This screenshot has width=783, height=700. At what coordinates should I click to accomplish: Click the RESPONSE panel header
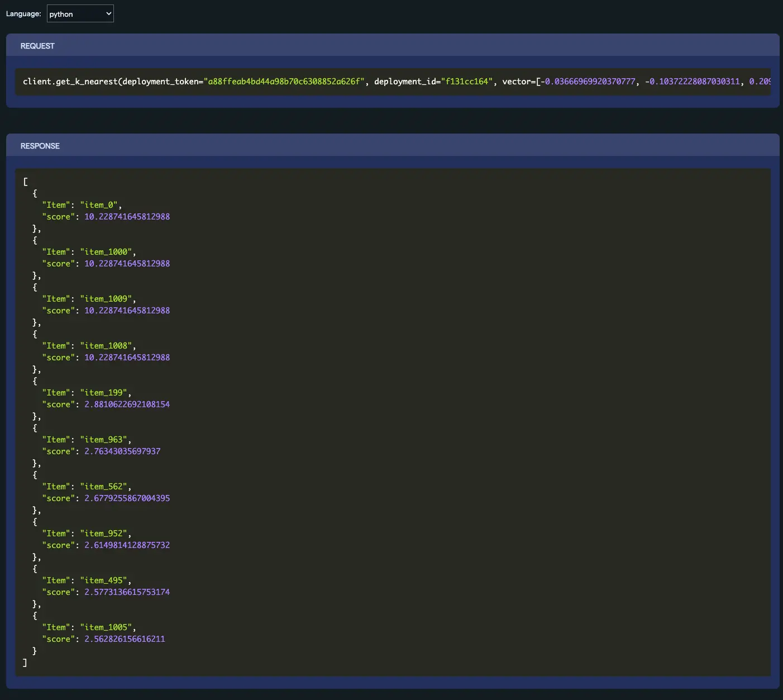pyautogui.click(x=40, y=146)
